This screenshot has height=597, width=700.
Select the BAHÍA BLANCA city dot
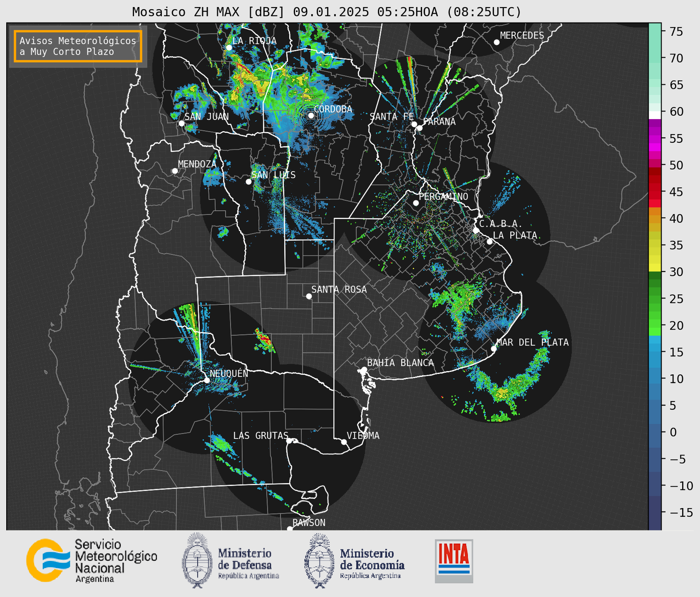pos(364,369)
